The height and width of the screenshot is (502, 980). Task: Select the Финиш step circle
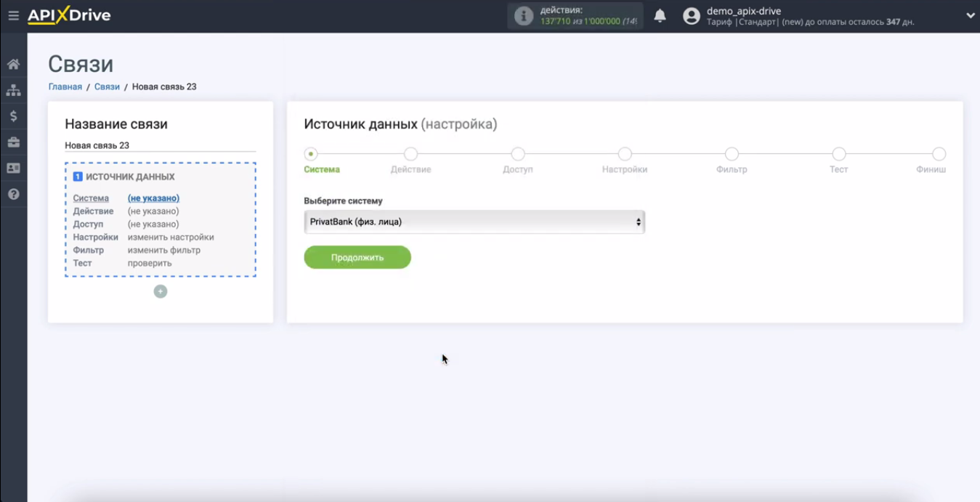pyautogui.click(x=939, y=154)
